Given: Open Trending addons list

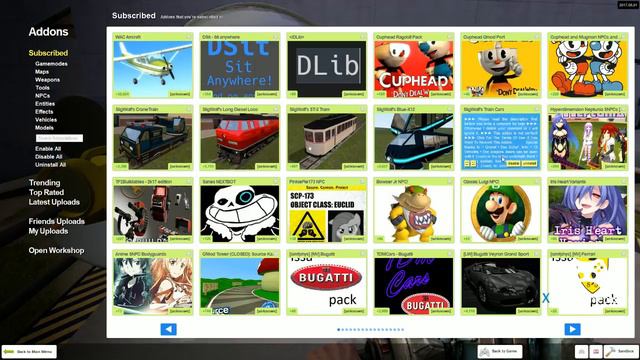Looking at the screenshot, I should click(x=44, y=182).
